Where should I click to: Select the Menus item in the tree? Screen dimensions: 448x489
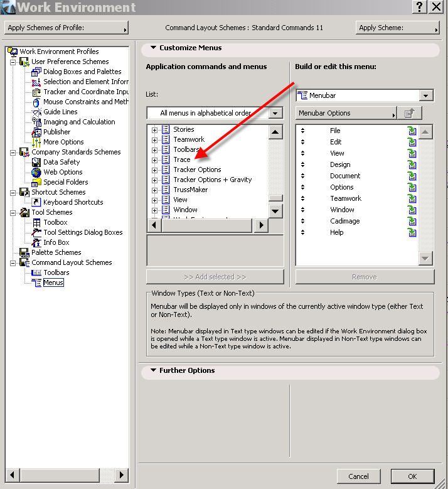pos(53,282)
